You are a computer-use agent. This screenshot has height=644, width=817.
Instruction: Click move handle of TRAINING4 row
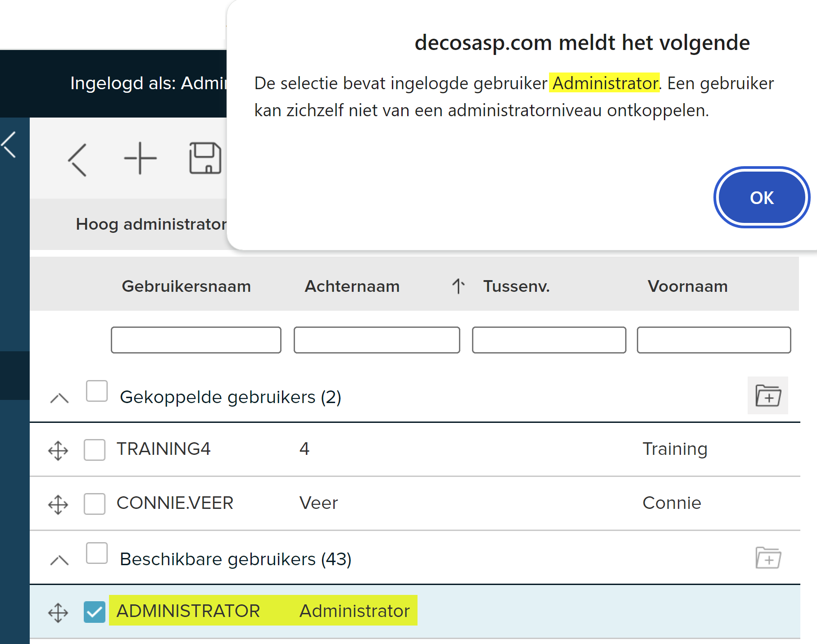58,450
